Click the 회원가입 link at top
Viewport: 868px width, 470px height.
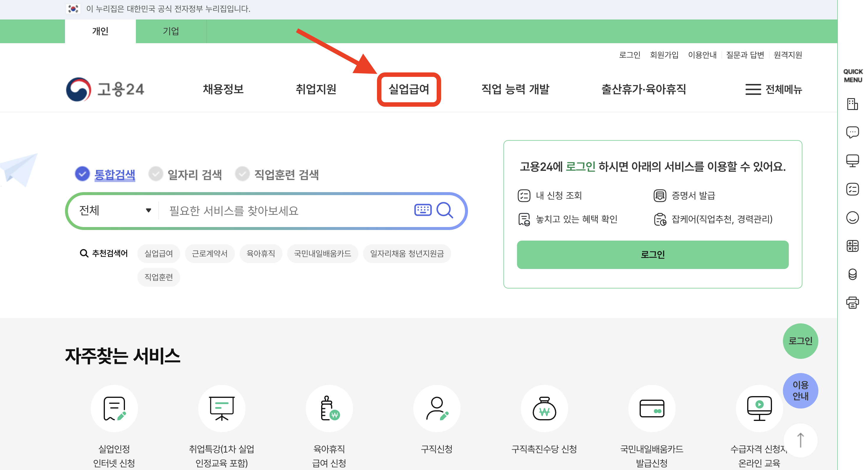(x=664, y=55)
